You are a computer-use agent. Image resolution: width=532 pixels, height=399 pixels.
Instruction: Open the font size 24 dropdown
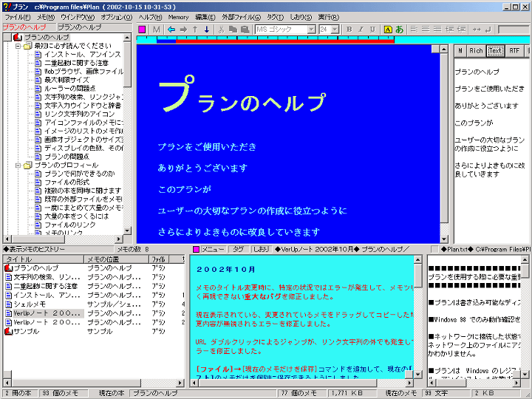335,30
